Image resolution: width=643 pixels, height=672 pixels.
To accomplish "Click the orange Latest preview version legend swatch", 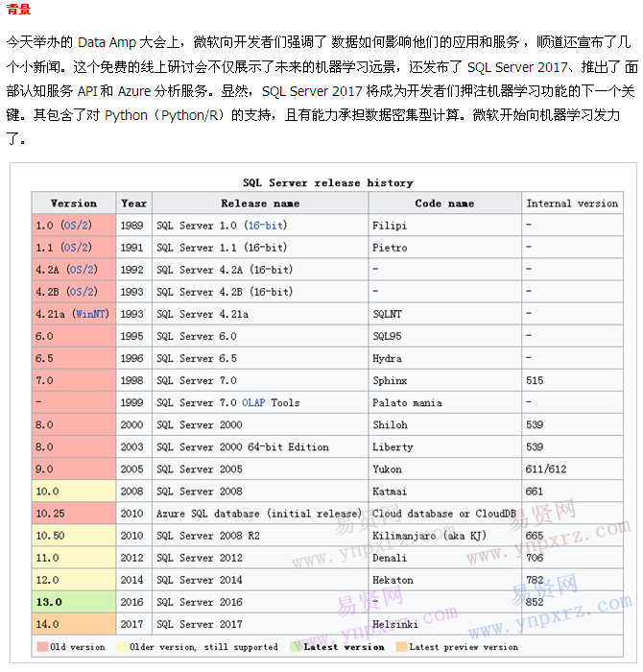I will (402, 647).
